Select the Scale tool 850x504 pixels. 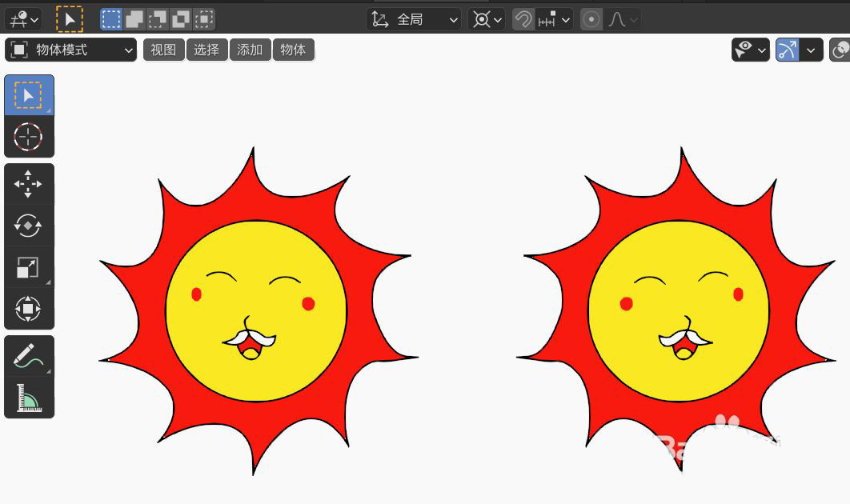coord(30,268)
